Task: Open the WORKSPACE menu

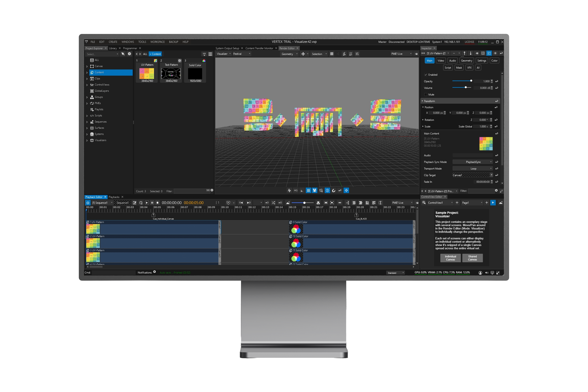Action: [157, 42]
